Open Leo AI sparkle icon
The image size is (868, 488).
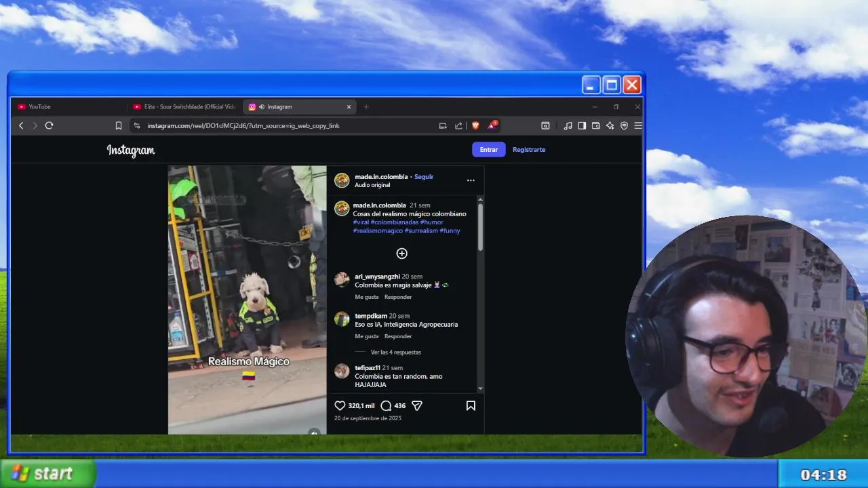[610, 125]
